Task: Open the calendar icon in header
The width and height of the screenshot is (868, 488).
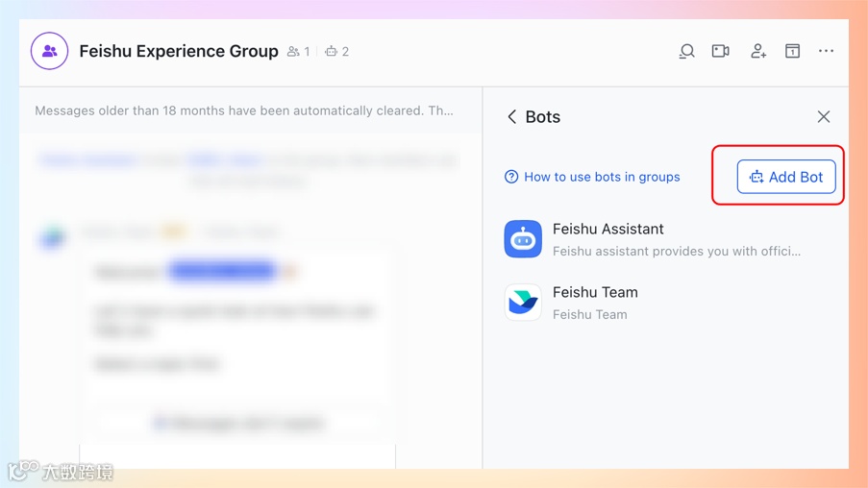Action: point(792,51)
